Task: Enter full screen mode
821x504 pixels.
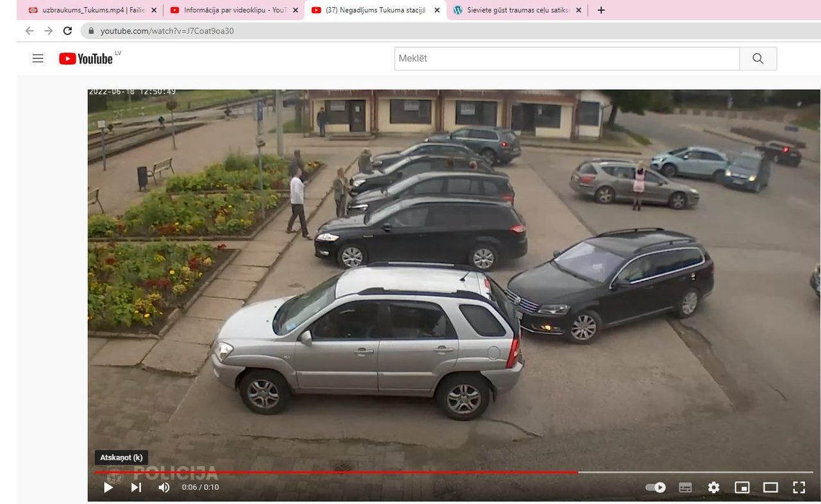Action: pos(799,487)
